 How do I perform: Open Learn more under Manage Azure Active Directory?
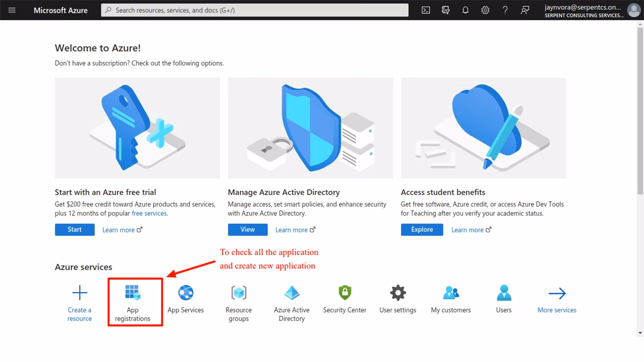tap(295, 230)
